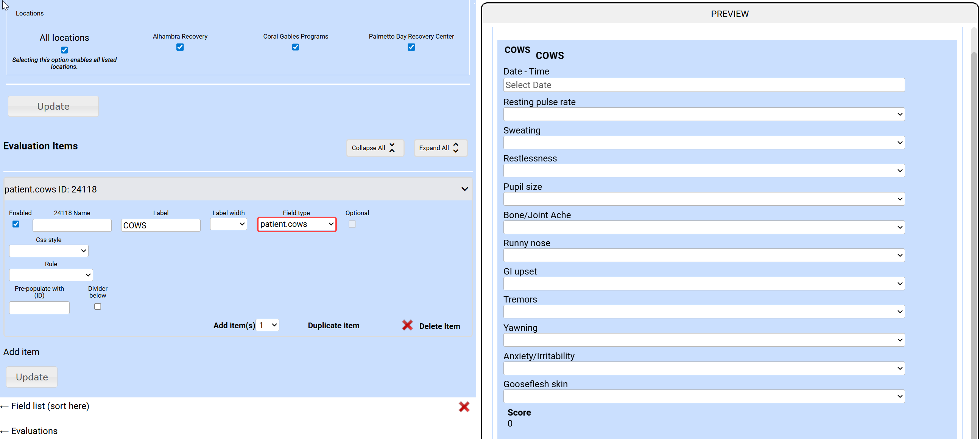Click the Select Date input field
This screenshot has height=439, width=980.
click(x=703, y=85)
